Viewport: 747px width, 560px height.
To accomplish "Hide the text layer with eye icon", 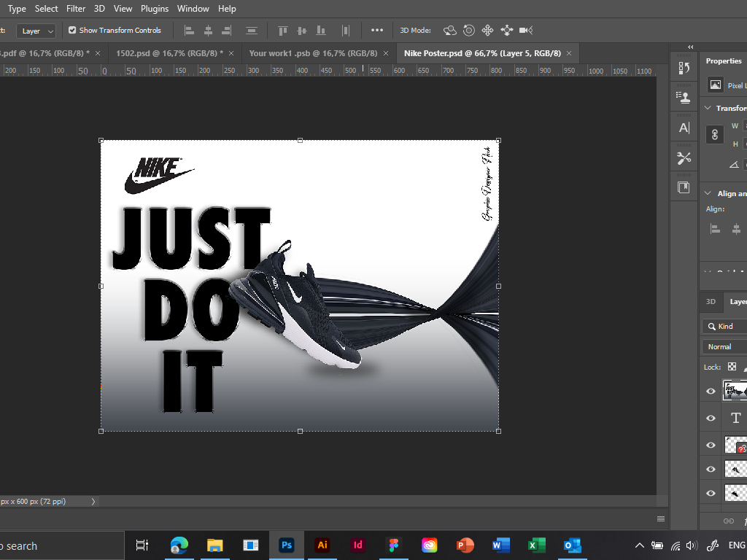I will [711, 418].
